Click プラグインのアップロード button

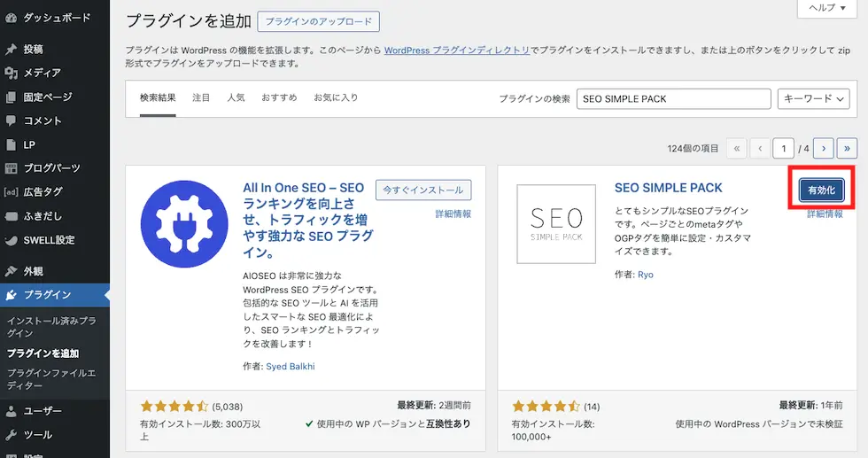(318, 21)
